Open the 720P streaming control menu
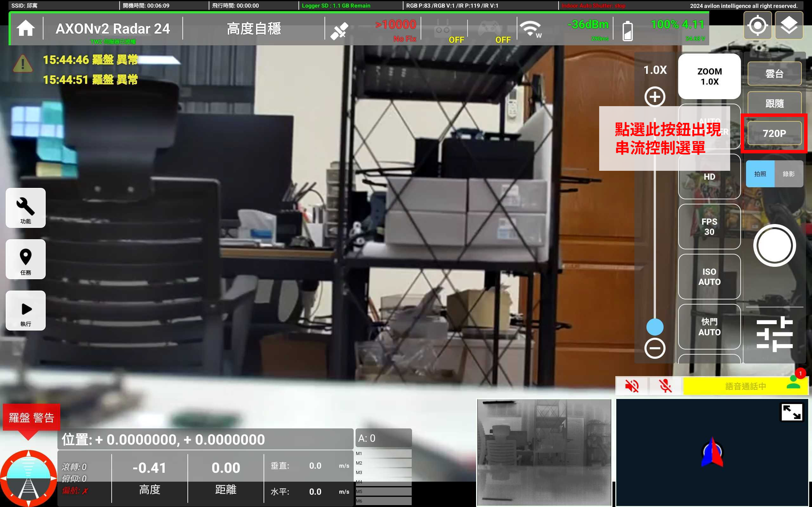 tap(774, 133)
